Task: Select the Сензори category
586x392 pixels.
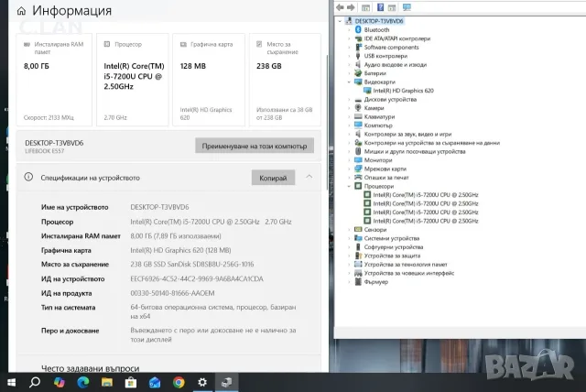Action: [x=375, y=230]
